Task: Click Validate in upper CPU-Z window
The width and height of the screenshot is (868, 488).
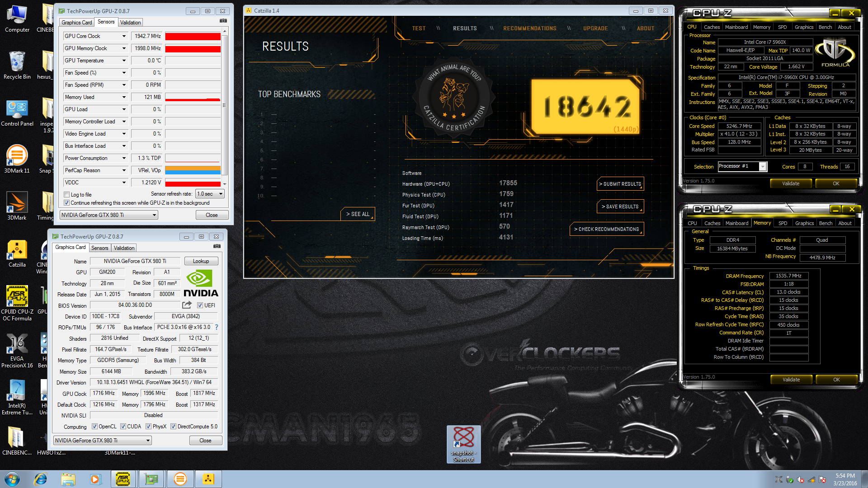Action: pos(791,183)
